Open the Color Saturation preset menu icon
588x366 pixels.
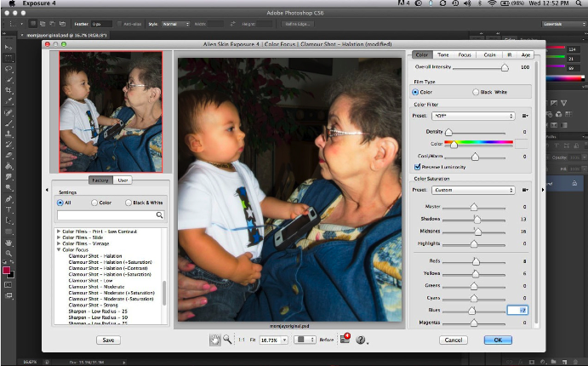click(x=525, y=190)
